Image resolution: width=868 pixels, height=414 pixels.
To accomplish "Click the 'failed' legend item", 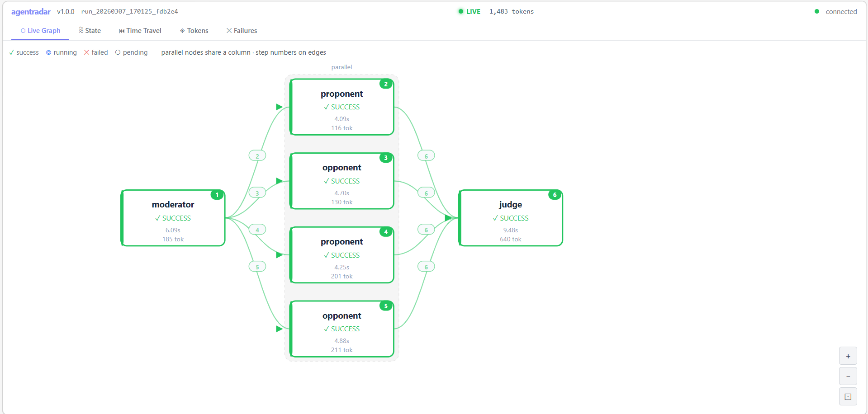I will point(96,52).
